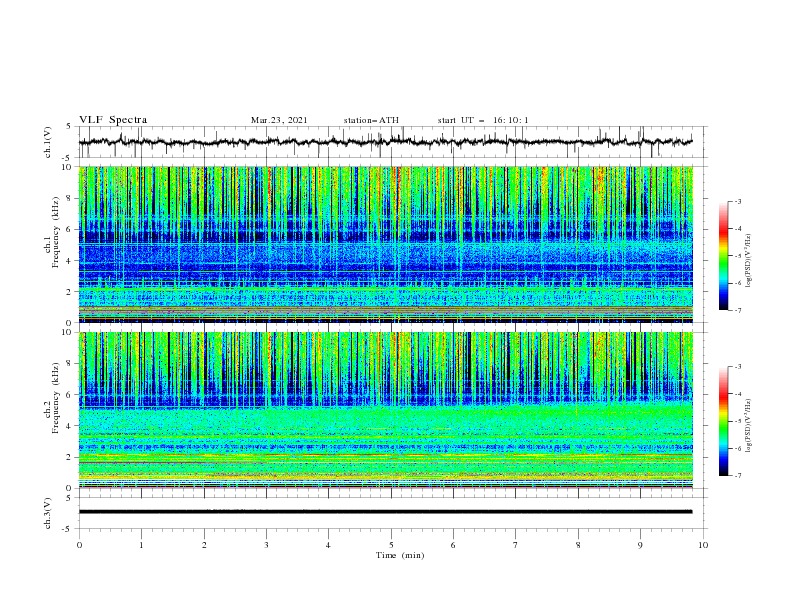The width and height of the screenshot is (792, 612).
Task: Click time axis tick label "3"
Action: tap(266, 545)
